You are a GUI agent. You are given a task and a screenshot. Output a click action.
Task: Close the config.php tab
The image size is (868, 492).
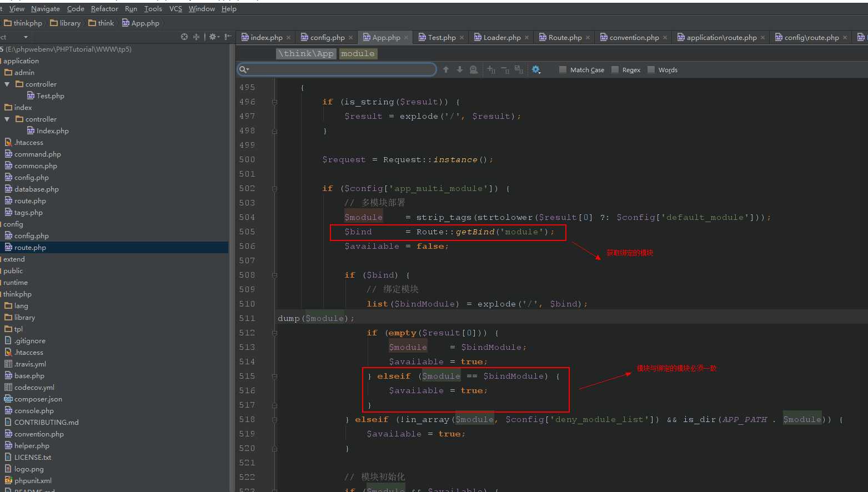click(x=350, y=38)
